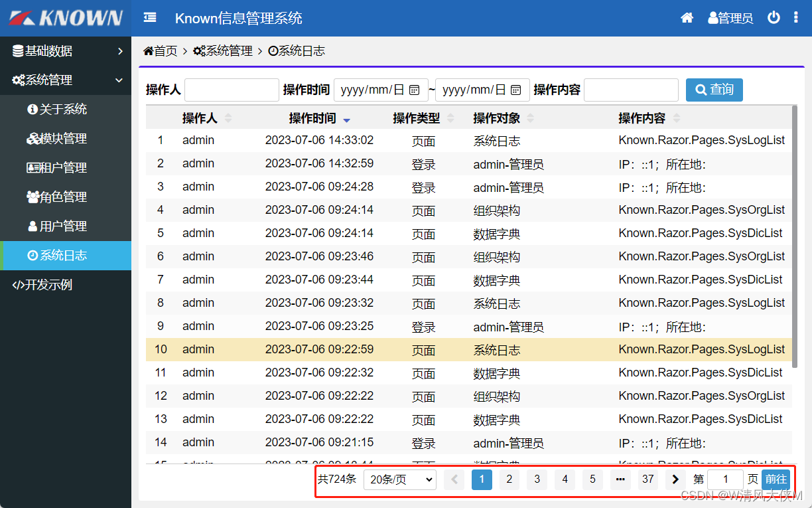Go to page 4
Image resolution: width=812 pixels, height=508 pixels.
tap(565, 479)
